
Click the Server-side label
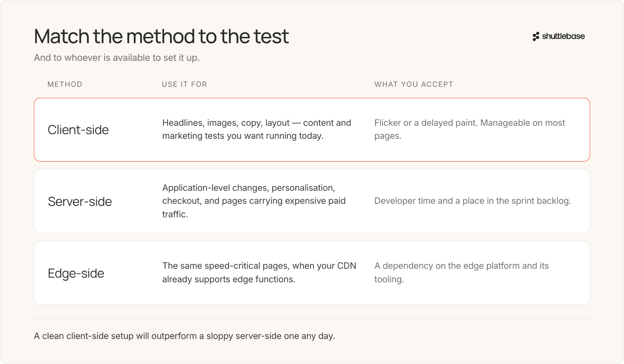pos(80,201)
